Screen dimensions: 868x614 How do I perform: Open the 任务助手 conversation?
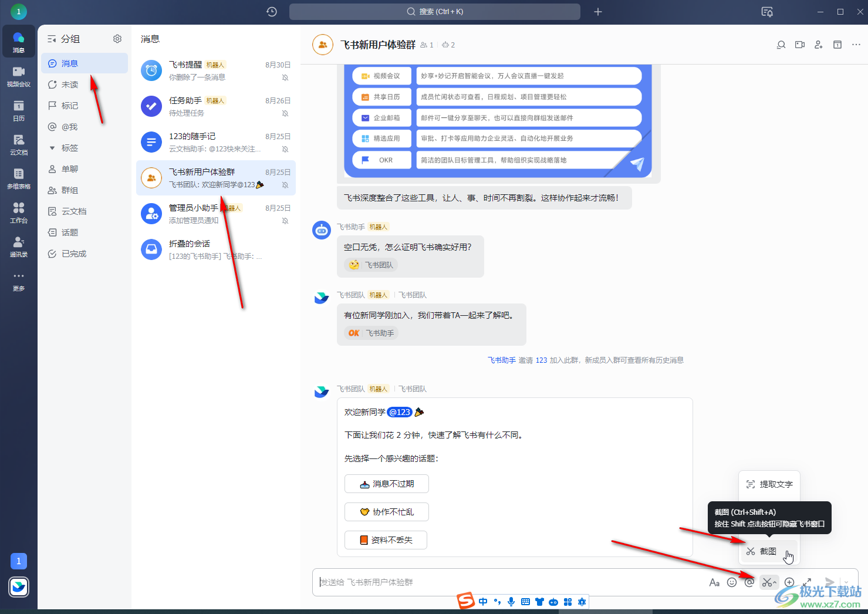click(x=216, y=107)
